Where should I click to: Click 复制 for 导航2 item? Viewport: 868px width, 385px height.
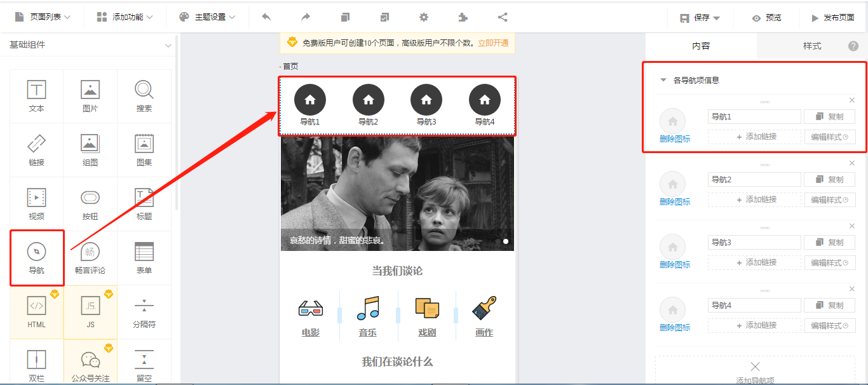(x=829, y=180)
